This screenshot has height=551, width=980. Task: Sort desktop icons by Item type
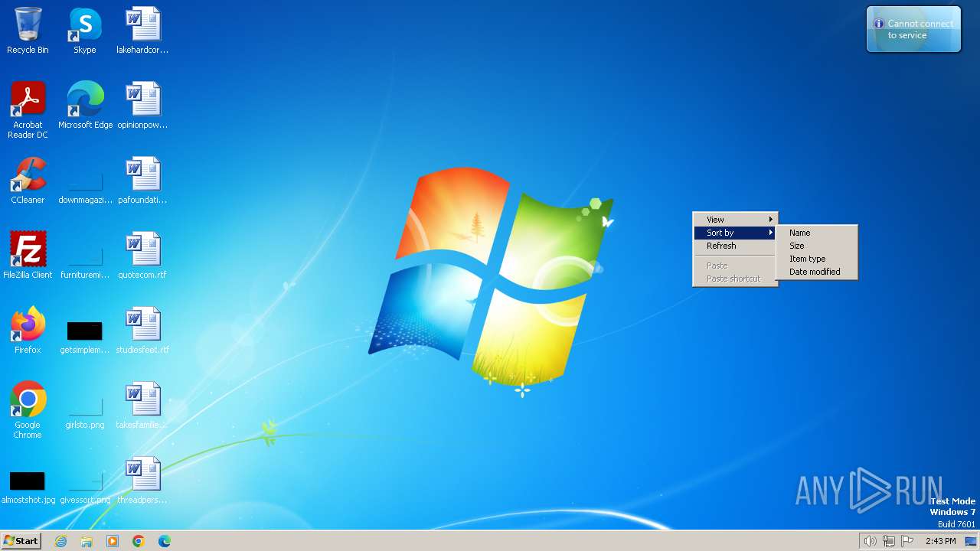[817, 259]
